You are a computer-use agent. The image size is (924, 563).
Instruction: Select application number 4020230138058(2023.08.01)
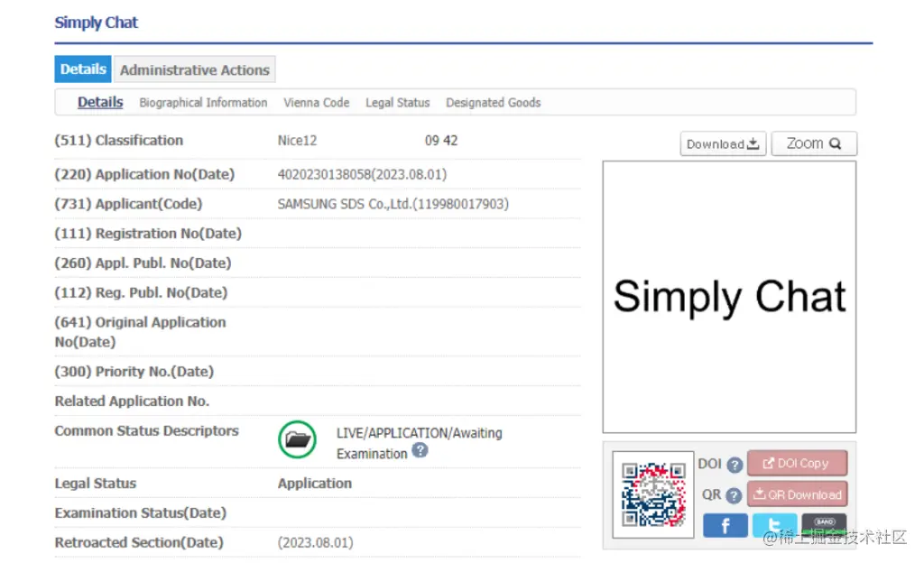click(x=362, y=174)
